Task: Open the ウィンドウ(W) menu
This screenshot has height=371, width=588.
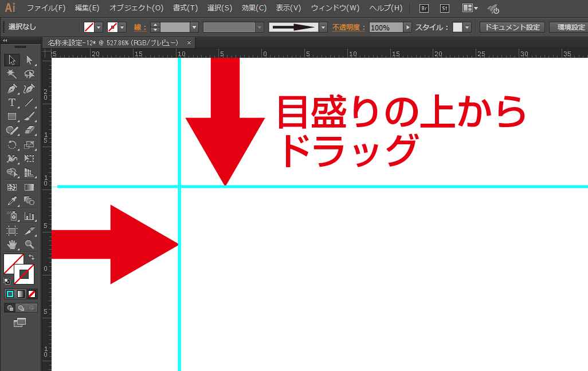Action: pos(335,8)
